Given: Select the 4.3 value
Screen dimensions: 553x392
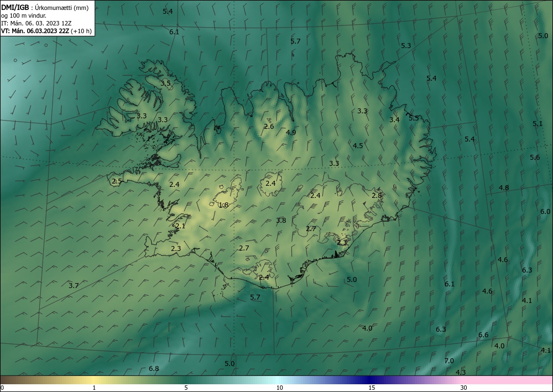Looking at the screenshot, I should pos(461,372).
